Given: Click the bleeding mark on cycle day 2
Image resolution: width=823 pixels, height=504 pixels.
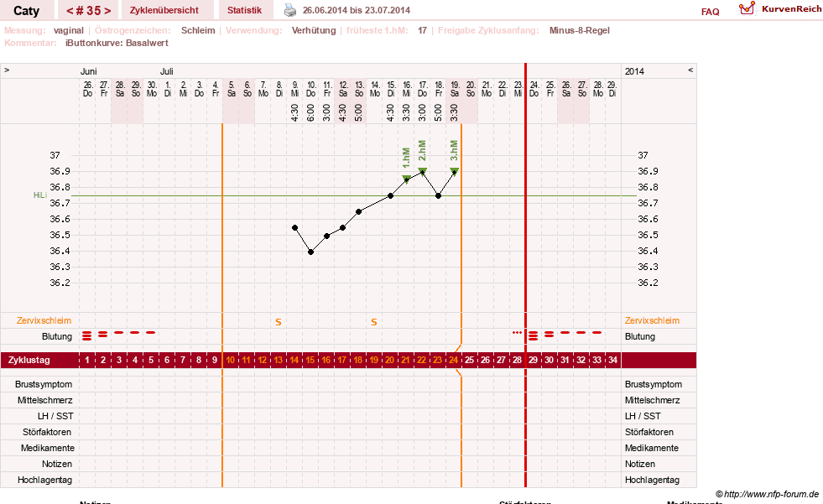Looking at the screenshot, I should [103, 334].
